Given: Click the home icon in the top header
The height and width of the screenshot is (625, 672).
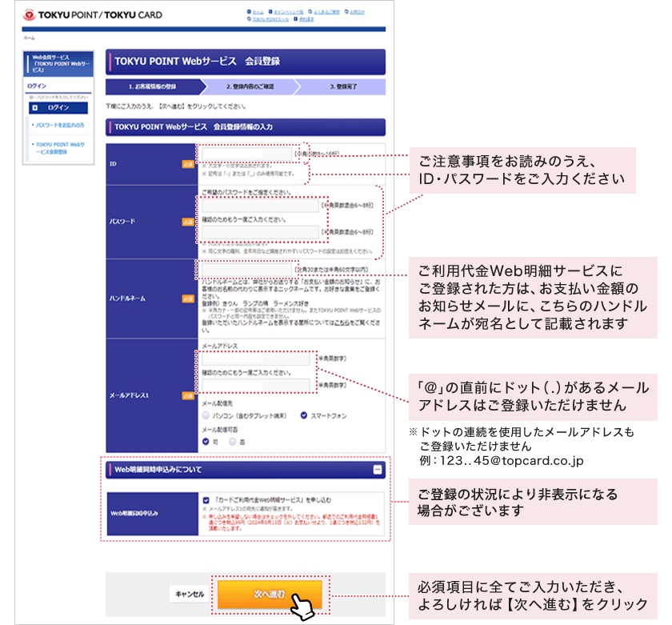Looking at the screenshot, I should click(250, 11).
